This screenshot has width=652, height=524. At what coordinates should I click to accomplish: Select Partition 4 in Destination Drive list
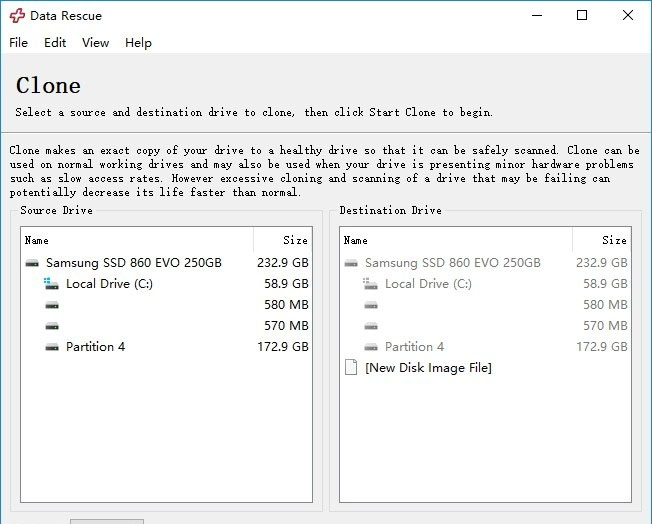click(x=414, y=347)
